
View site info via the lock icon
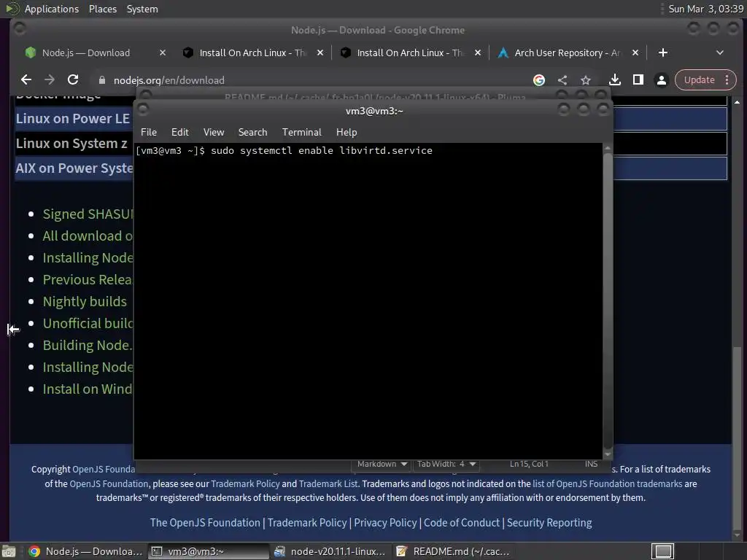101,80
